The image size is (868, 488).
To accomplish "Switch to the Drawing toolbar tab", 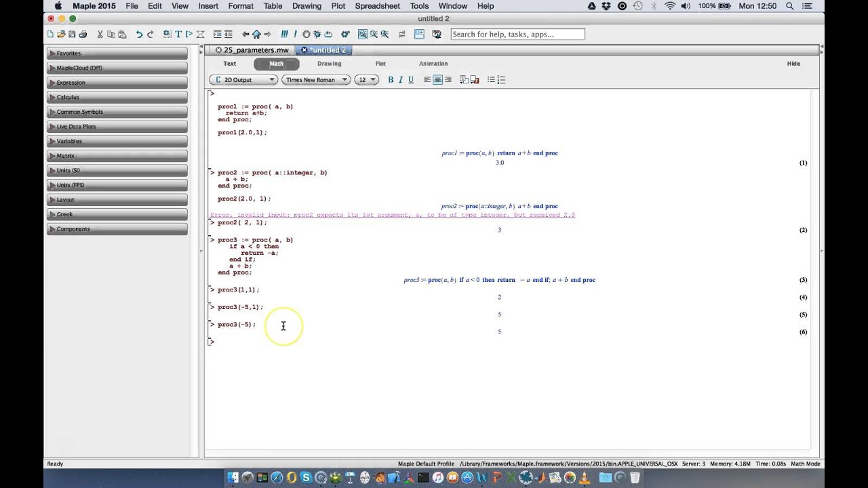I will [330, 64].
